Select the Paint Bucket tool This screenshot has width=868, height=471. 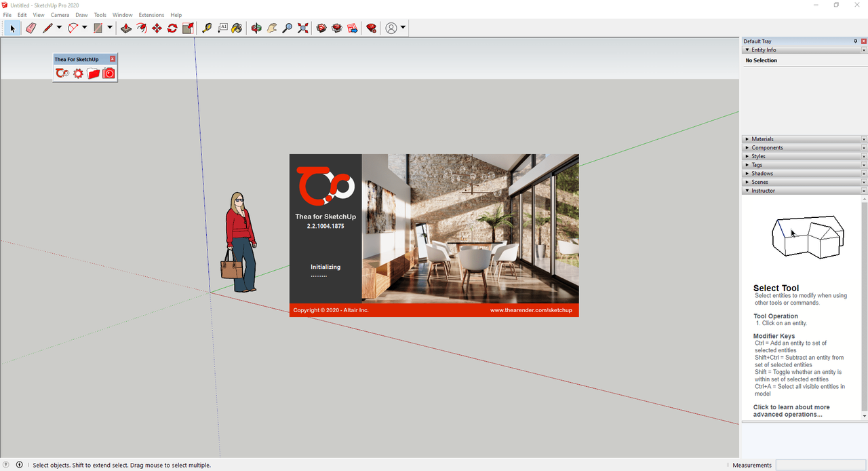click(237, 28)
